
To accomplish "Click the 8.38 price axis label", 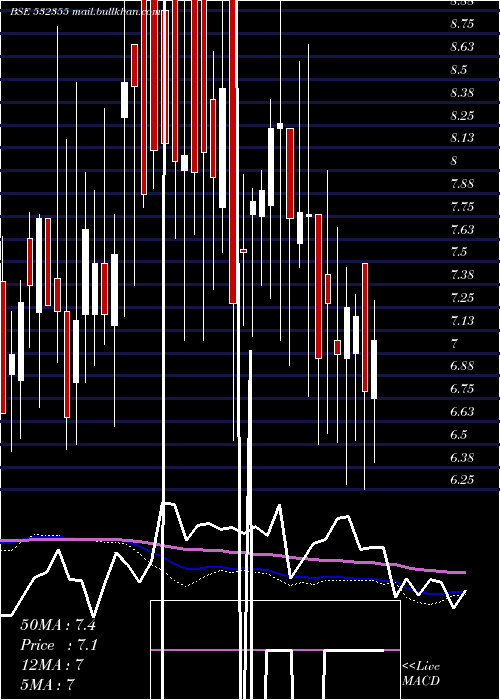I will (462, 93).
